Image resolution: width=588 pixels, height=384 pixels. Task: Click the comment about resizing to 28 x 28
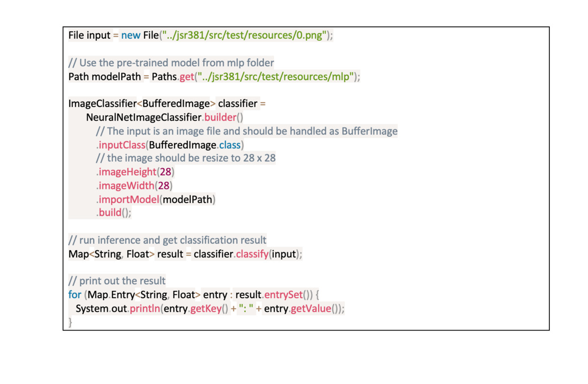[x=185, y=158]
